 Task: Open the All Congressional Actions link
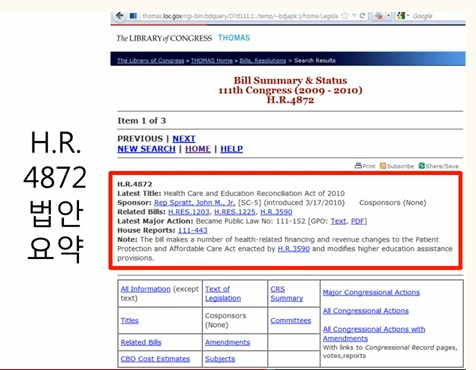point(366,311)
